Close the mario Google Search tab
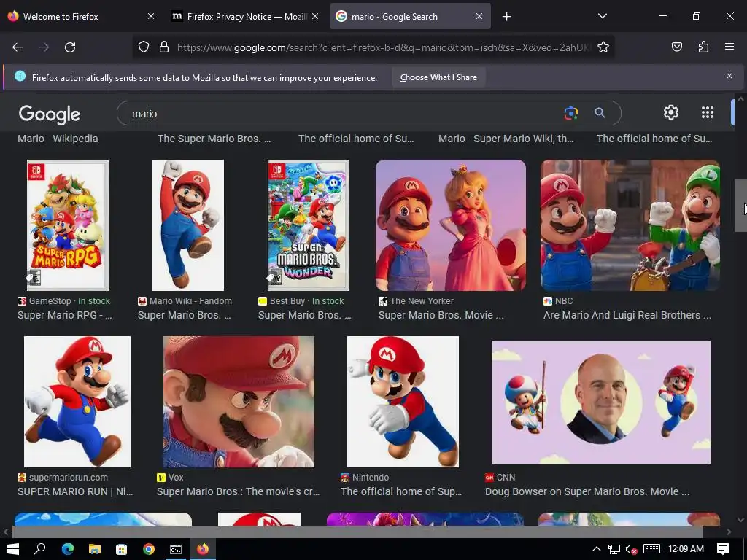The width and height of the screenshot is (747, 560). pyautogui.click(x=479, y=16)
